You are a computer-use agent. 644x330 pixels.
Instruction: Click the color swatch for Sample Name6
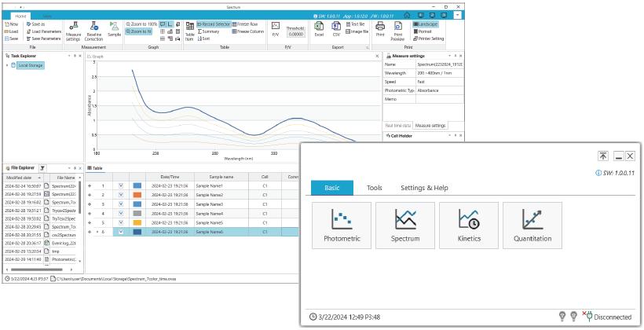137,232
